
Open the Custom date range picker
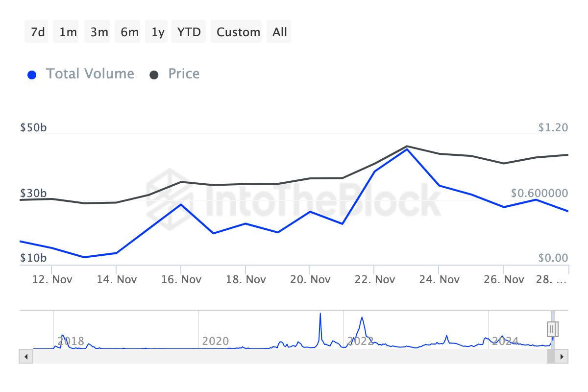(x=238, y=32)
